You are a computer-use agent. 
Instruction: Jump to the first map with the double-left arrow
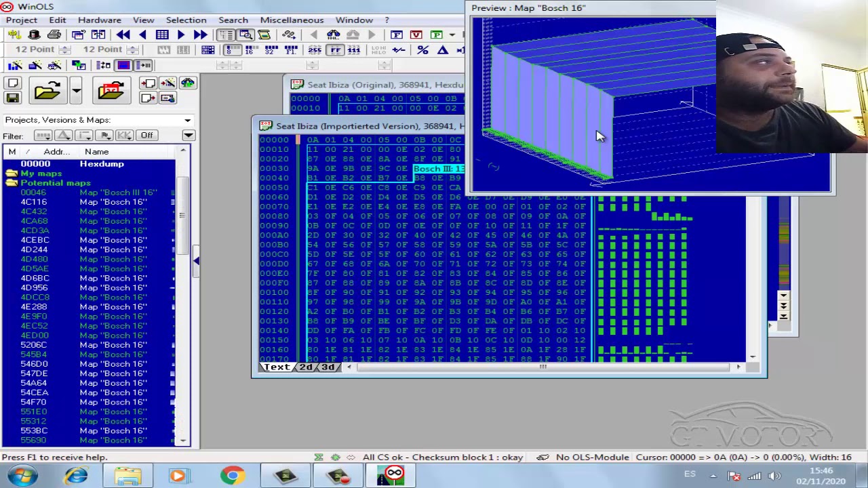click(123, 35)
